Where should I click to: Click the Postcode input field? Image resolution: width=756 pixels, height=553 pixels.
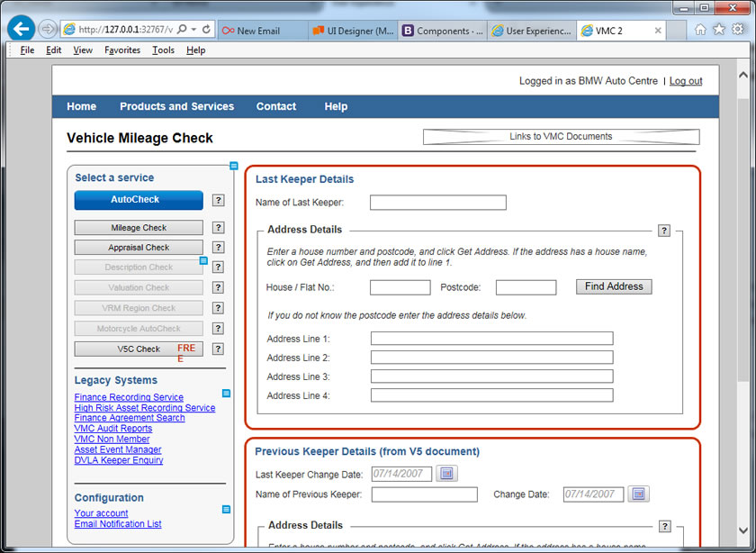point(526,287)
